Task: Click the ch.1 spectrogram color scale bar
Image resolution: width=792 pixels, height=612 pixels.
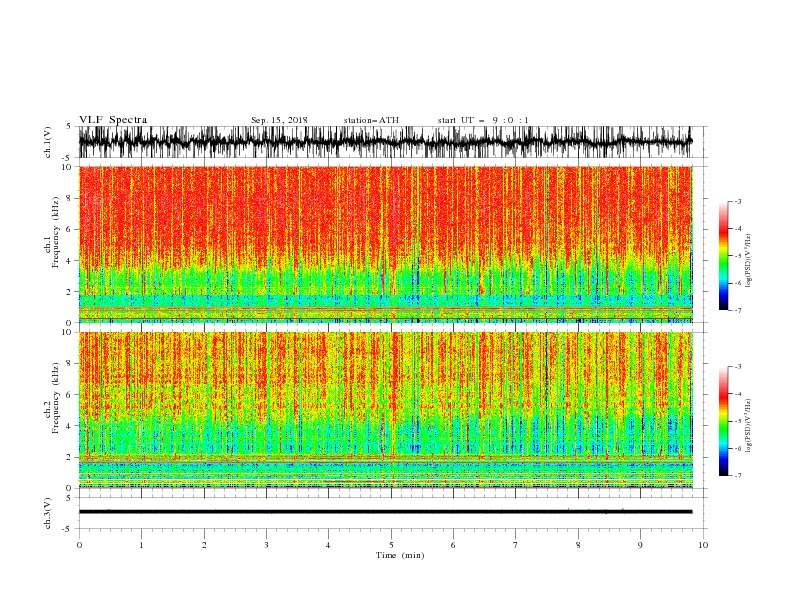Action: coord(724,256)
